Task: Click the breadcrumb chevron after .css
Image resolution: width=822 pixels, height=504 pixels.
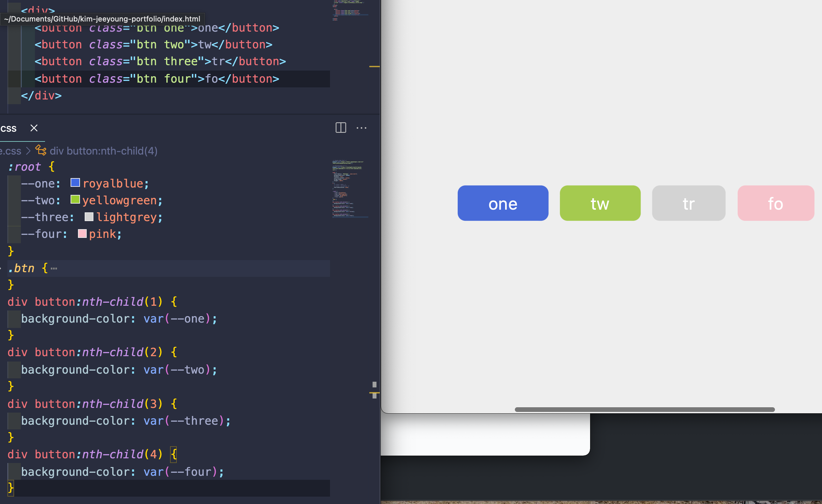Action: 29,151
